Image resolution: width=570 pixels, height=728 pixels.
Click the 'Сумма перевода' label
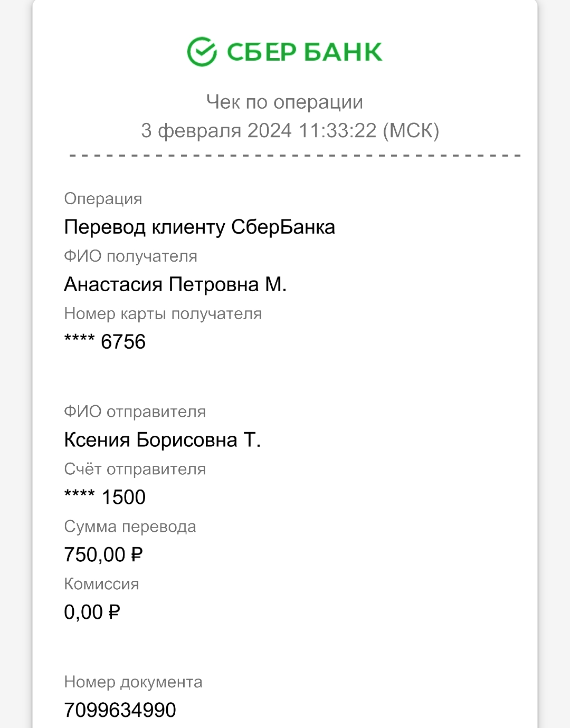(x=130, y=526)
